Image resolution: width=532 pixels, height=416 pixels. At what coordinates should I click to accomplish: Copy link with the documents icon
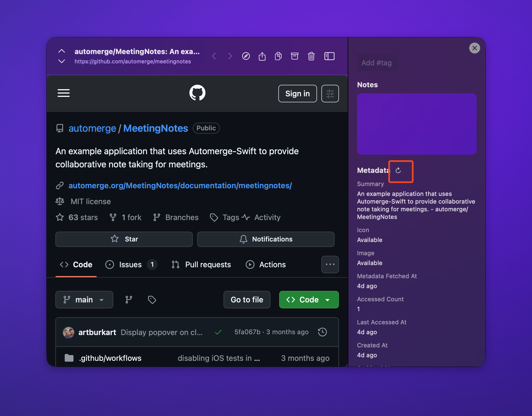coord(278,56)
